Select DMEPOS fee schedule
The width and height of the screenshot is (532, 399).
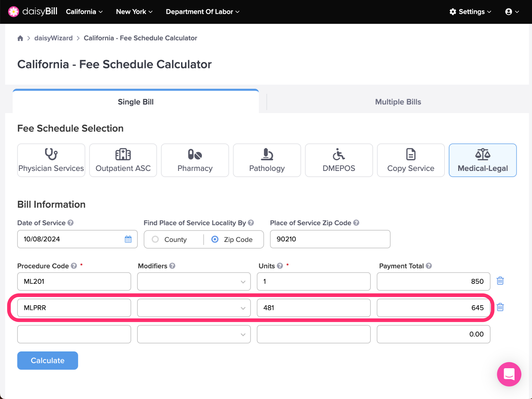(x=339, y=160)
